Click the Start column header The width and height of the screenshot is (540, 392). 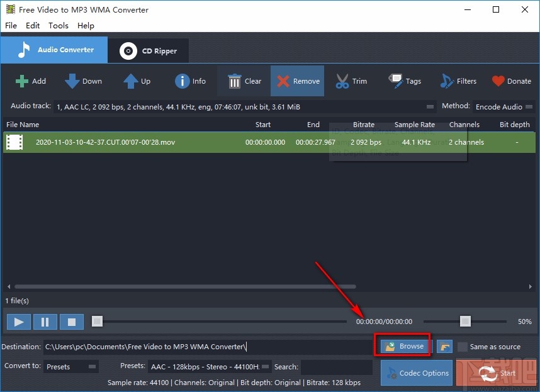point(263,125)
